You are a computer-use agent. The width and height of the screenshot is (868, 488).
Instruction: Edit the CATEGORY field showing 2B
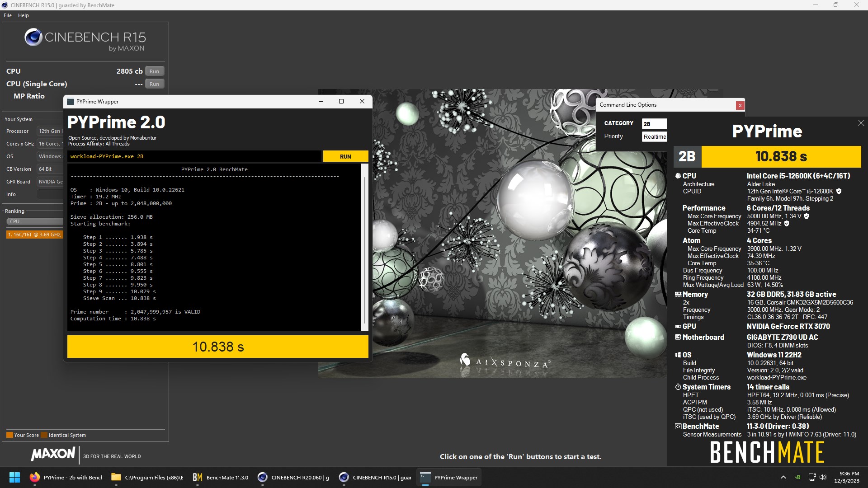click(x=654, y=124)
